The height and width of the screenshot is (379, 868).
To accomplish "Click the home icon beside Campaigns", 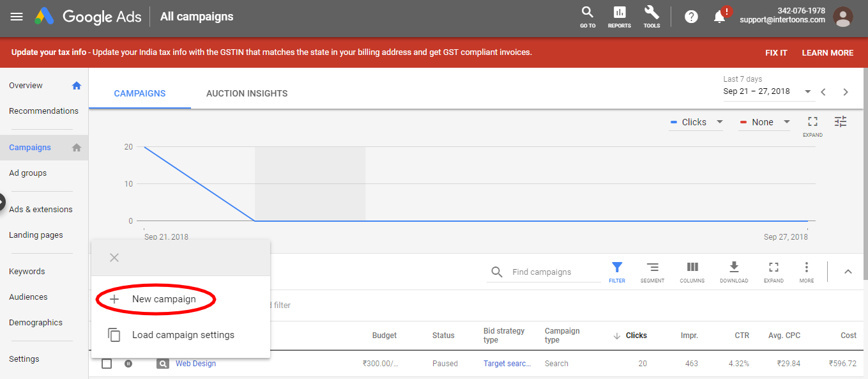I will [x=77, y=148].
